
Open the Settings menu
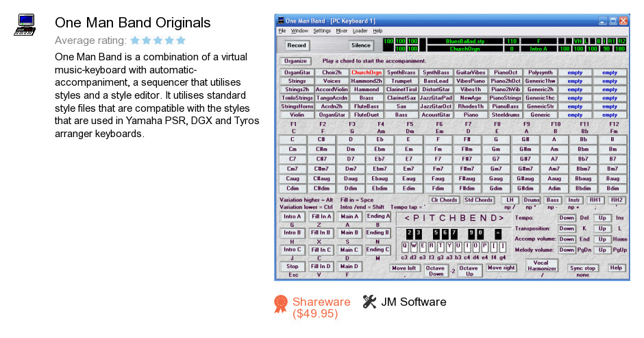(x=321, y=31)
